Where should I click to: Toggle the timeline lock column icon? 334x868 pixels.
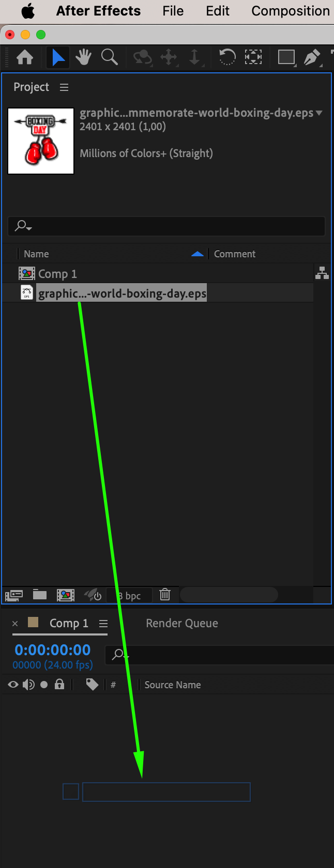[x=59, y=685]
